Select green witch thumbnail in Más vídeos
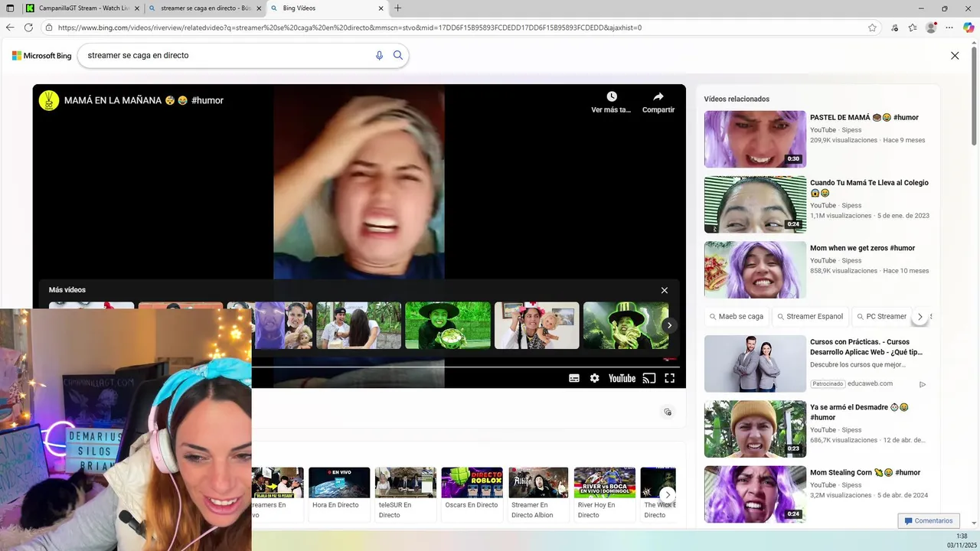The image size is (980, 551). pos(448,325)
